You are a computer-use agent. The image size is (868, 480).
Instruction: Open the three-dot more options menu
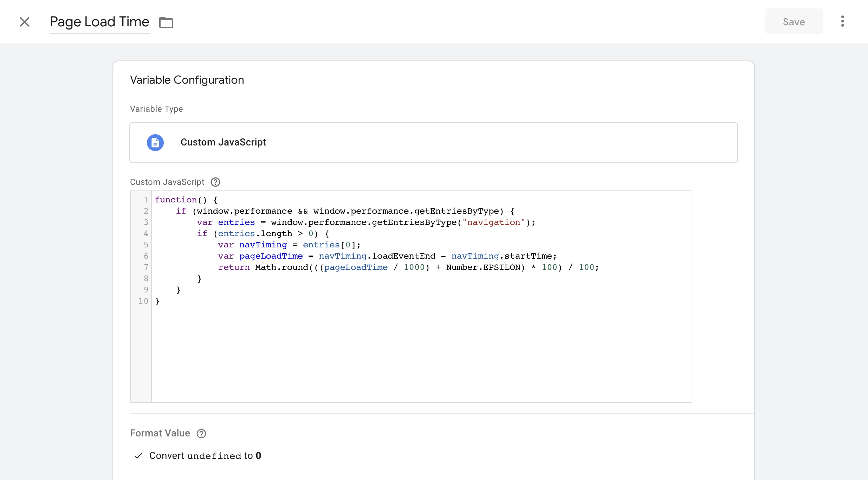(842, 21)
